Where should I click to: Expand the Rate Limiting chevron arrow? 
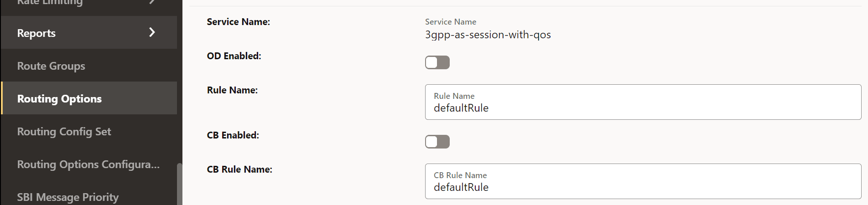click(152, 2)
